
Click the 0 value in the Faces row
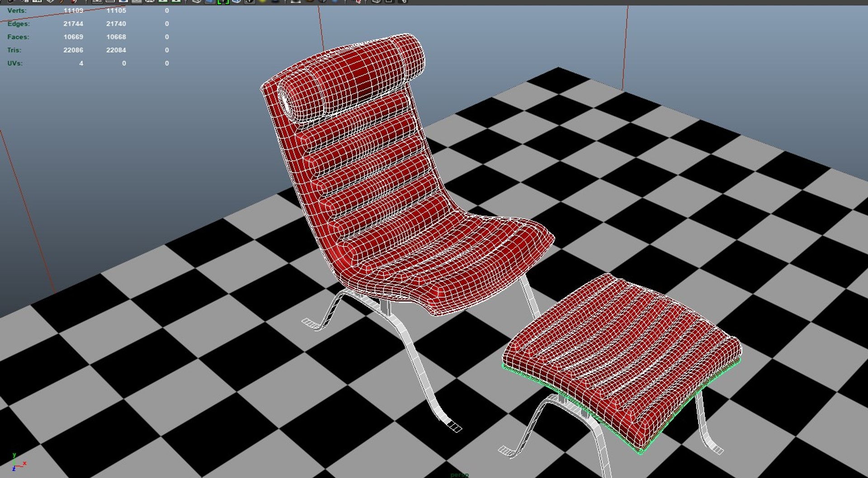pyautogui.click(x=167, y=37)
